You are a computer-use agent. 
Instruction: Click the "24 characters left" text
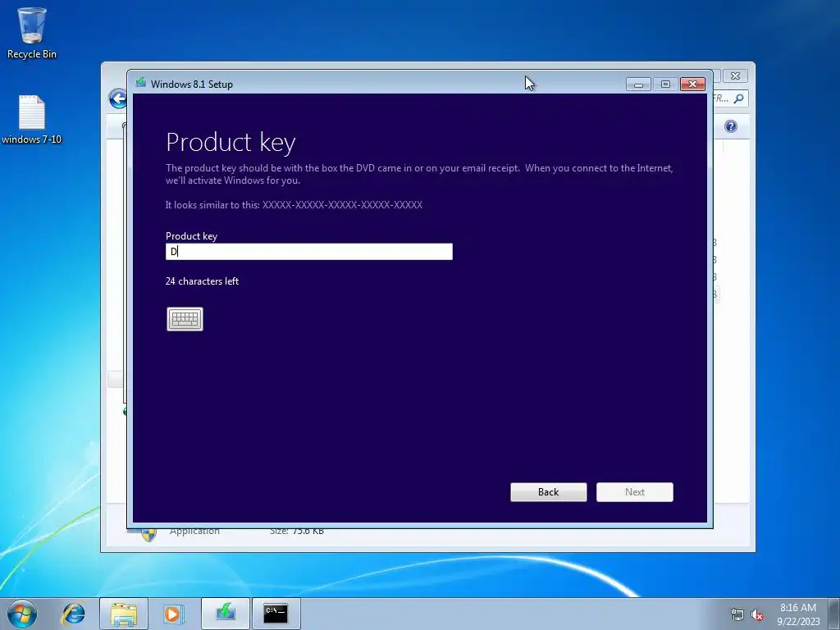click(202, 281)
